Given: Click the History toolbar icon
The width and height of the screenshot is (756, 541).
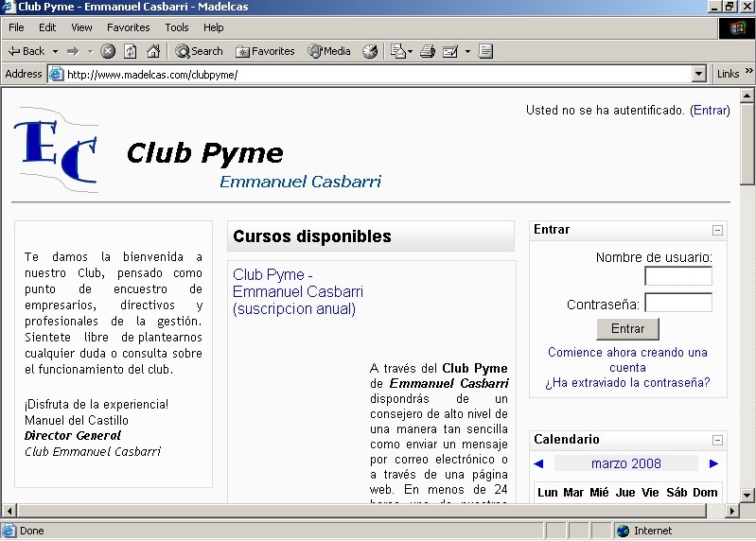Looking at the screenshot, I should pos(370,51).
